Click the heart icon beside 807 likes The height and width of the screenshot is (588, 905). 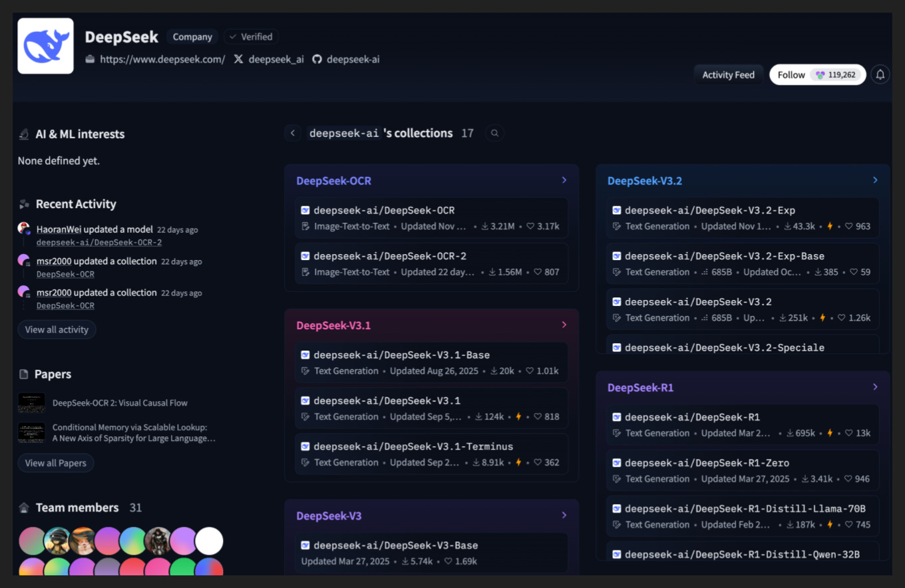pyautogui.click(x=538, y=272)
